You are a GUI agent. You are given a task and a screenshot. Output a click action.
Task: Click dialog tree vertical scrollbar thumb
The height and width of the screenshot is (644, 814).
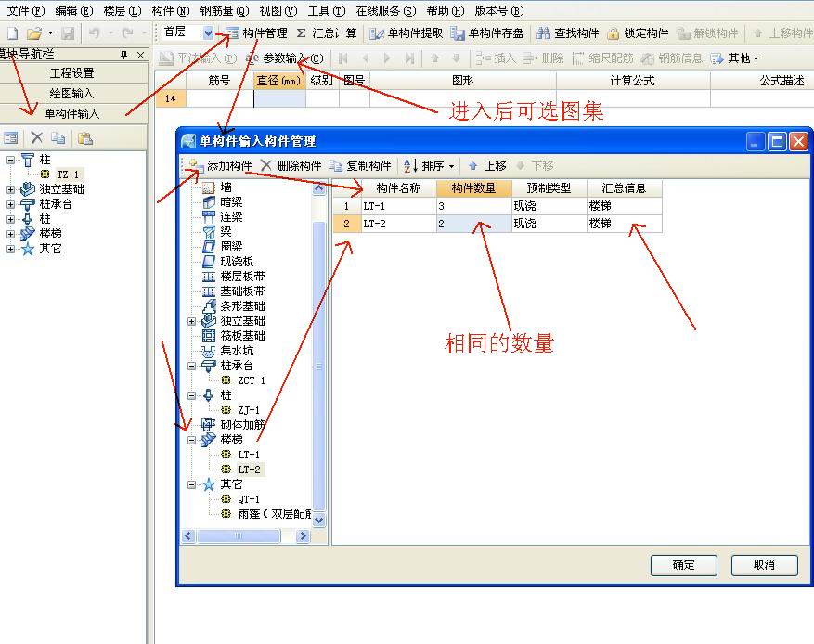tap(318, 366)
